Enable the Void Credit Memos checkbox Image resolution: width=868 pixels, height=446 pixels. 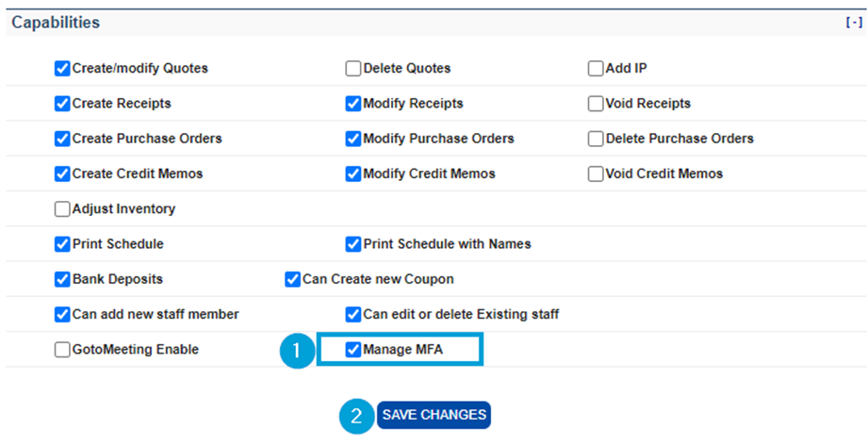pos(596,173)
